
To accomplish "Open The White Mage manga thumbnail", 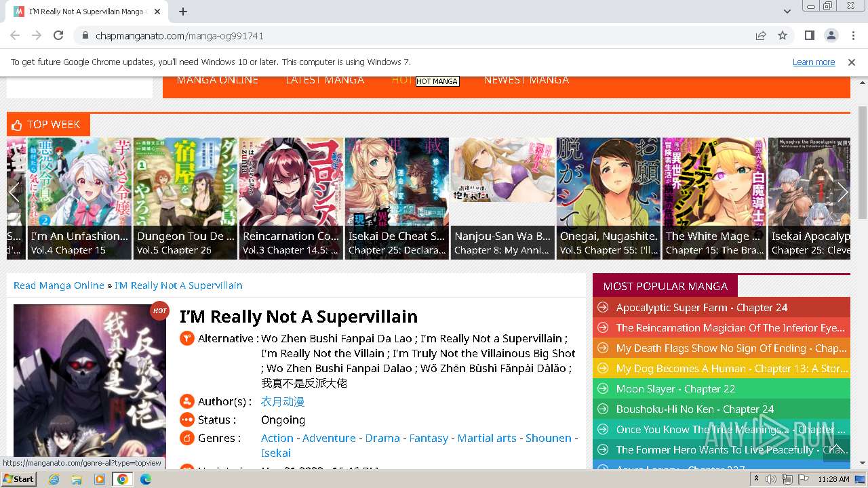I will point(714,198).
